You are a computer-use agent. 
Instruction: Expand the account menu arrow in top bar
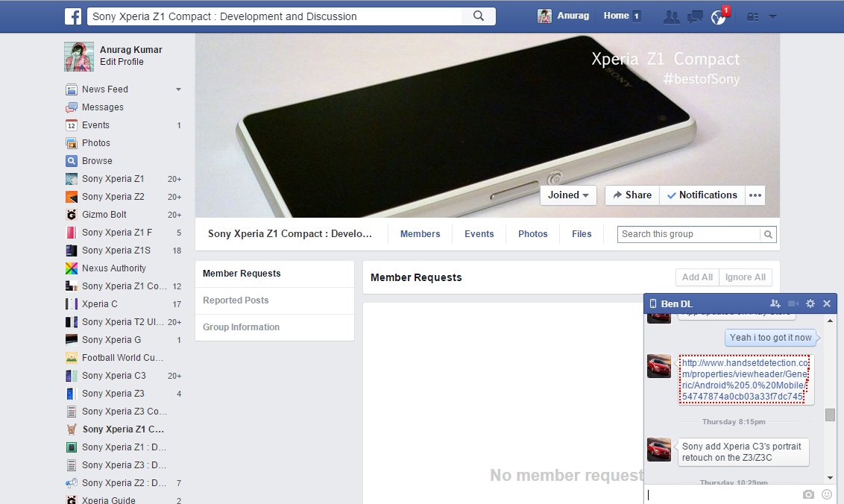(x=772, y=16)
